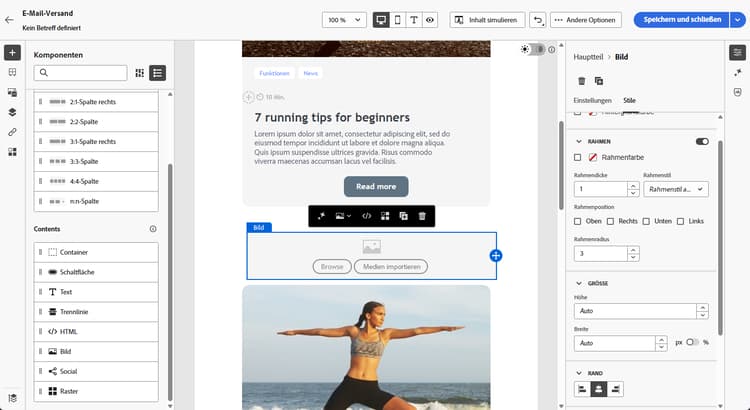Switch to plain text view icon

point(414,20)
